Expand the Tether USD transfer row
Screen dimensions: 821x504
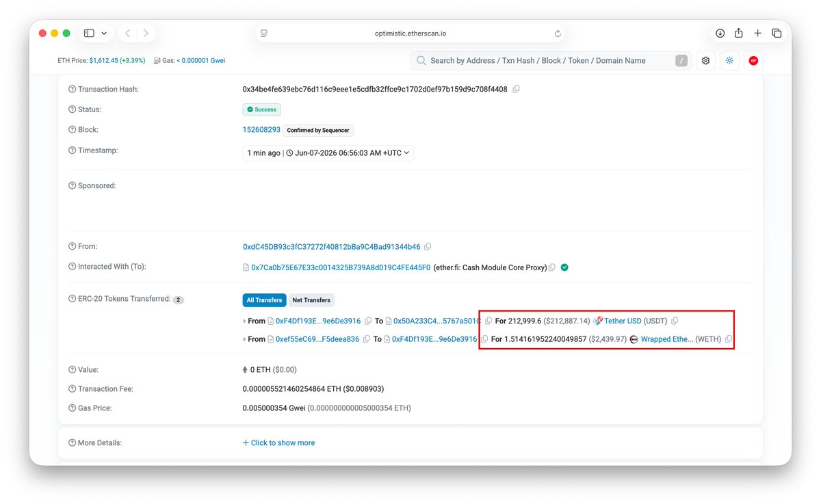[245, 321]
